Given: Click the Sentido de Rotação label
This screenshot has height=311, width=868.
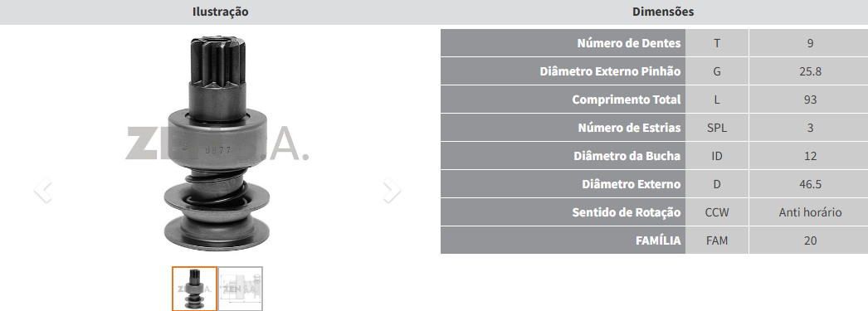Looking at the screenshot, I should (627, 212).
